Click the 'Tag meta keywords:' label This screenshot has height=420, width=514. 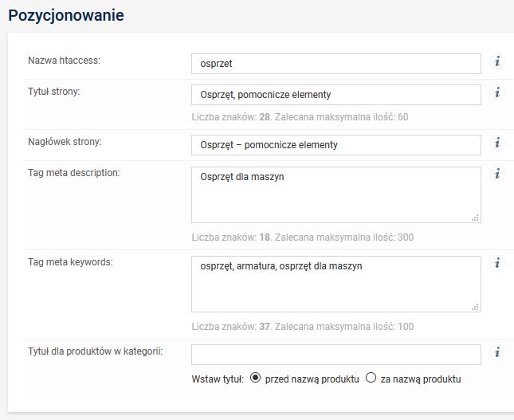click(70, 262)
